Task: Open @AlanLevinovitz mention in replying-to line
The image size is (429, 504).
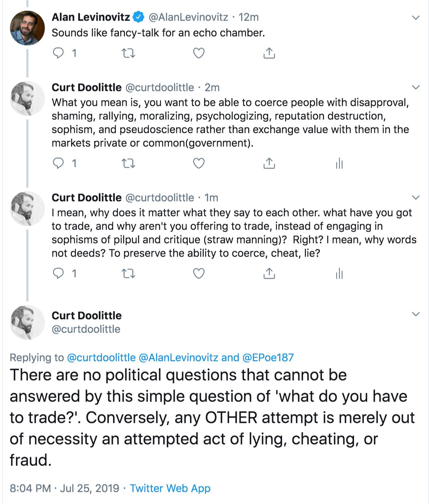Action: [178, 358]
